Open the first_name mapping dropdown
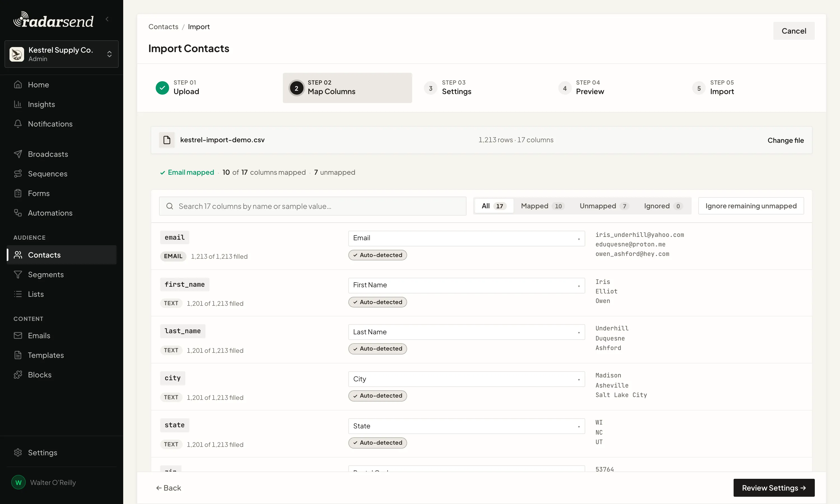 point(466,285)
